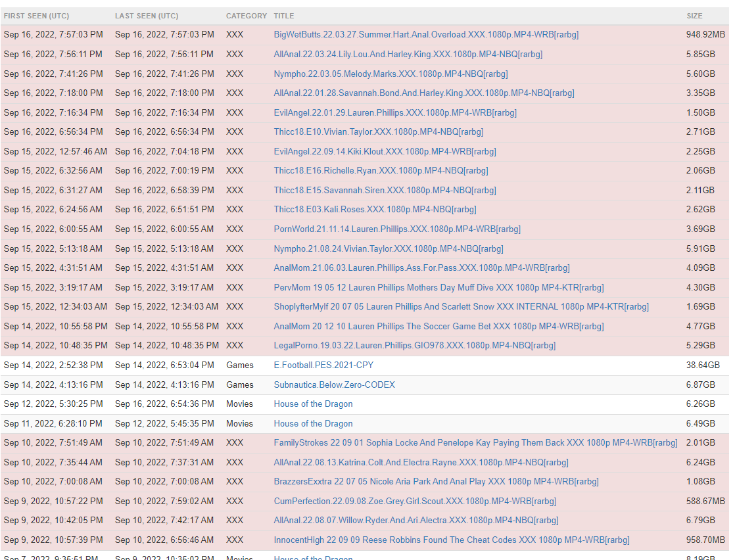Open the title link in the 3.69GB row
735x560 pixels.
[397, 229]
